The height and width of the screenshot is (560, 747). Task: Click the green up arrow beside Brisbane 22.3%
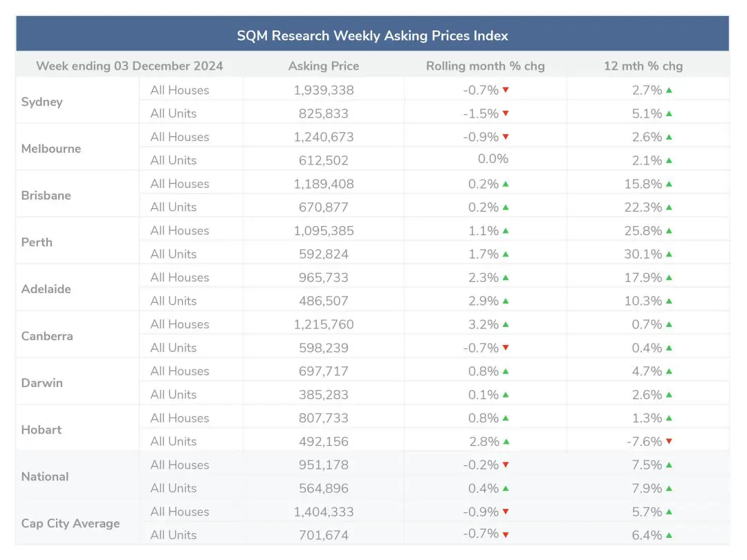[x=669, y=207]
